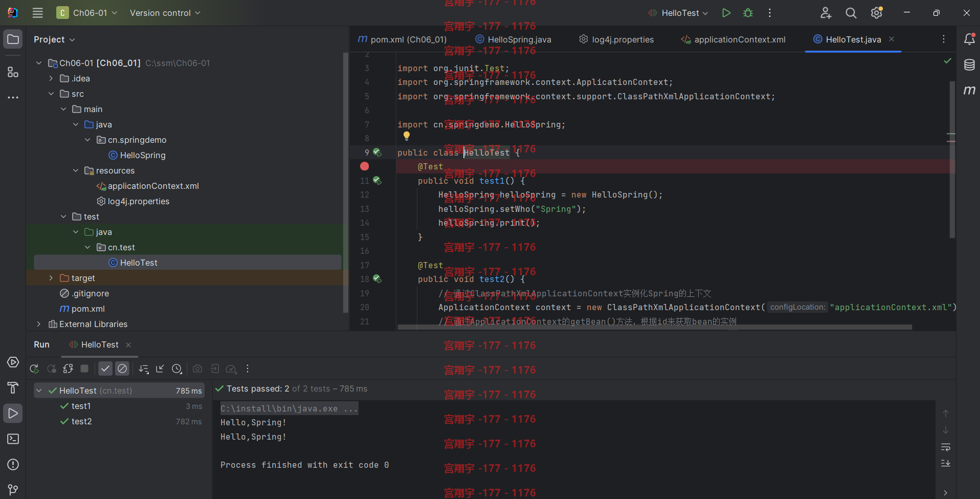Open the Problems tool window
This screenshot has height=499, width=980.
[x=13, y=465]
